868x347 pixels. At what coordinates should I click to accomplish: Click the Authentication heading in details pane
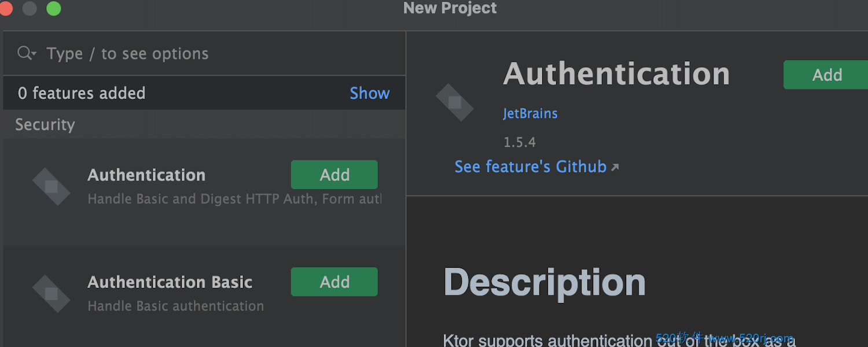pyautogui.click(x=617, y=74)
